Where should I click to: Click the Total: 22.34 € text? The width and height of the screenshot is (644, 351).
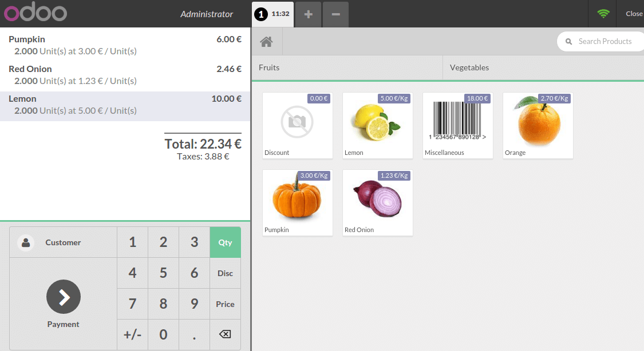point(203,144)
